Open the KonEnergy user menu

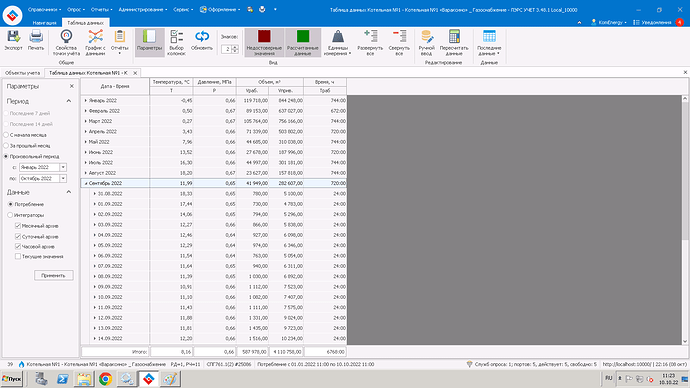point(609,22)
